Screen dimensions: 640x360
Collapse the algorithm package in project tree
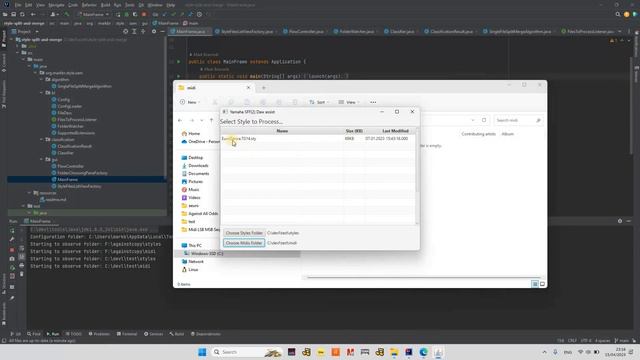pyautogui.click(x=42, y=80)
